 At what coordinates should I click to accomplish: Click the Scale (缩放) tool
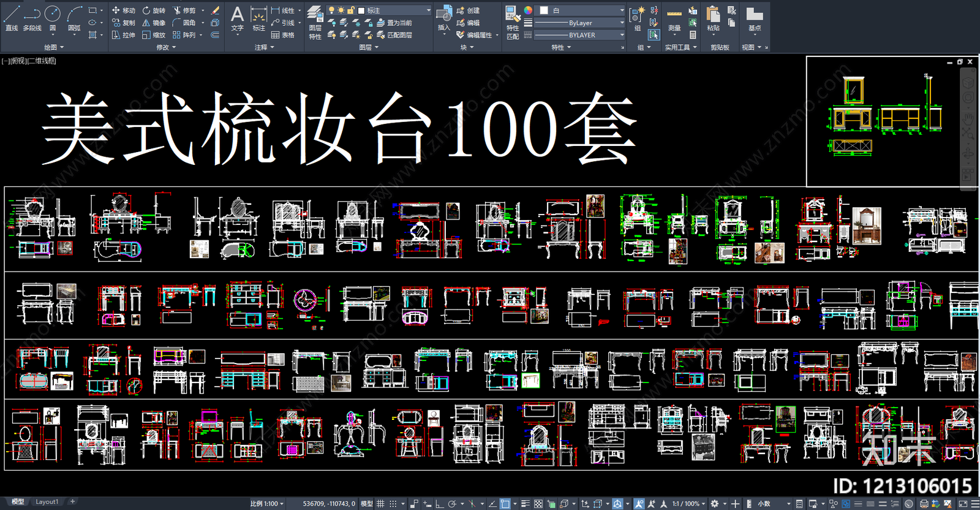tap(154, 35)
